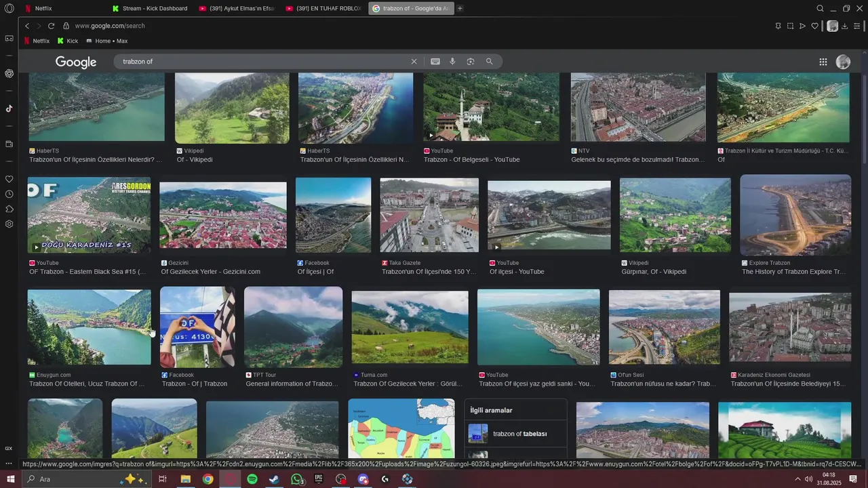Open TikTok from the sidebar

pyautogui.click(x=9, y=108)
